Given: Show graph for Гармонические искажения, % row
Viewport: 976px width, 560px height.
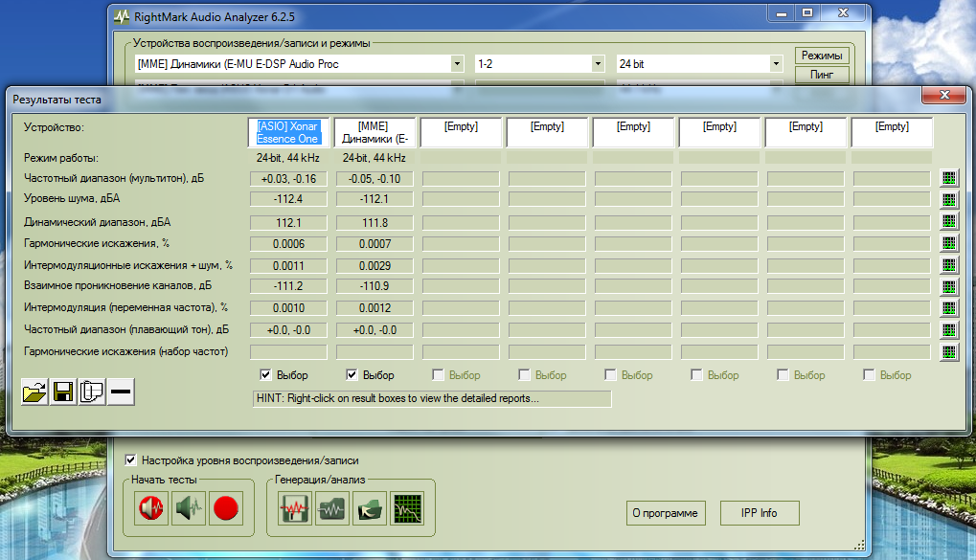Looking at the screenshot, I should coord(948,243).
